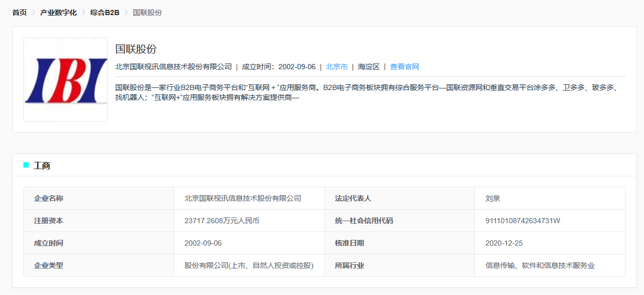The width and height of the screenshot is (644, 295).
Task: Click 海淀区 district text
Action: coord(368,67)
